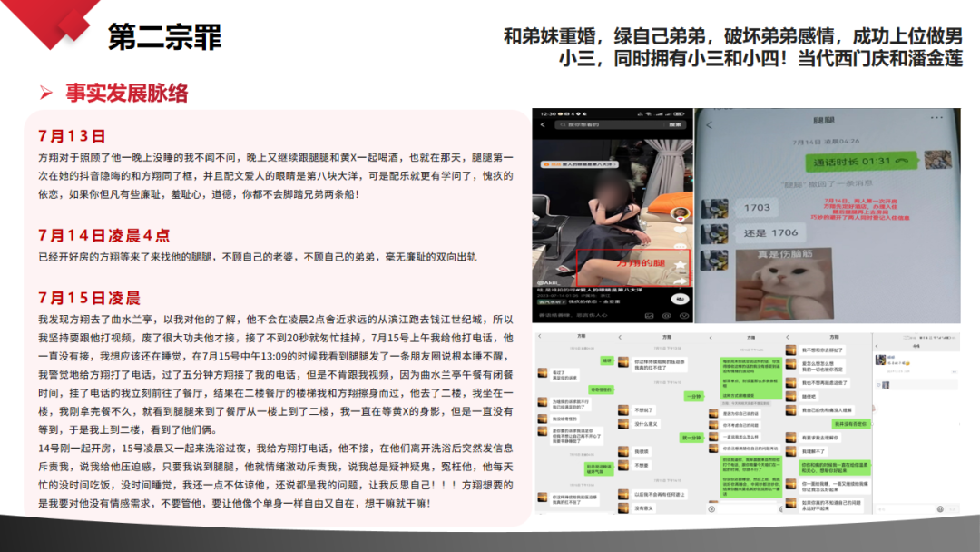Tap the share arrow icon on the video
980x552 pixels.
point(680,282)
